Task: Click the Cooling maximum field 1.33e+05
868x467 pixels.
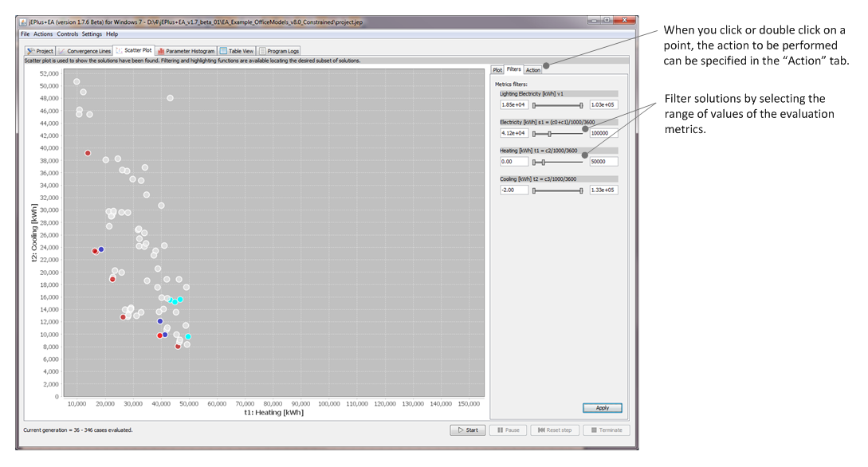Action: tap(603, 190)
